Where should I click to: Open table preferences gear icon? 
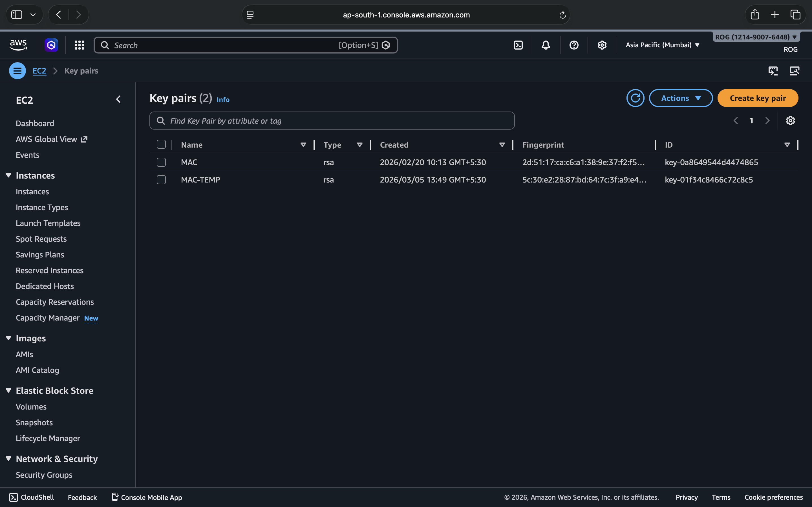(790, 121)
